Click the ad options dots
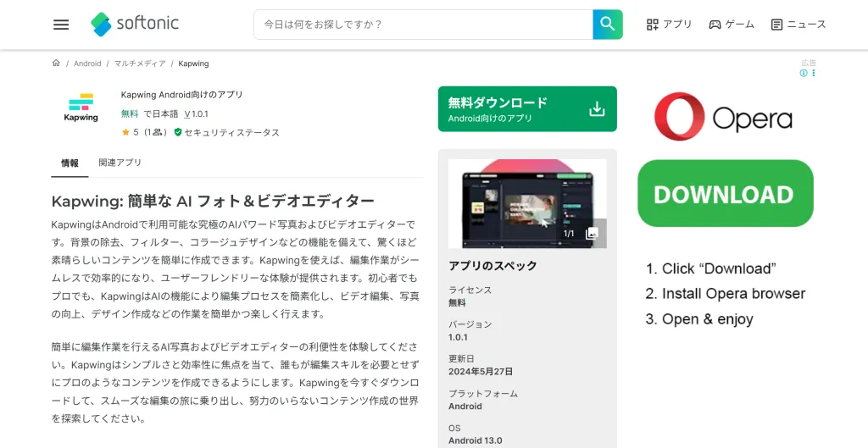The height and width of the screenshot is (448, 868). pos(813,73)
